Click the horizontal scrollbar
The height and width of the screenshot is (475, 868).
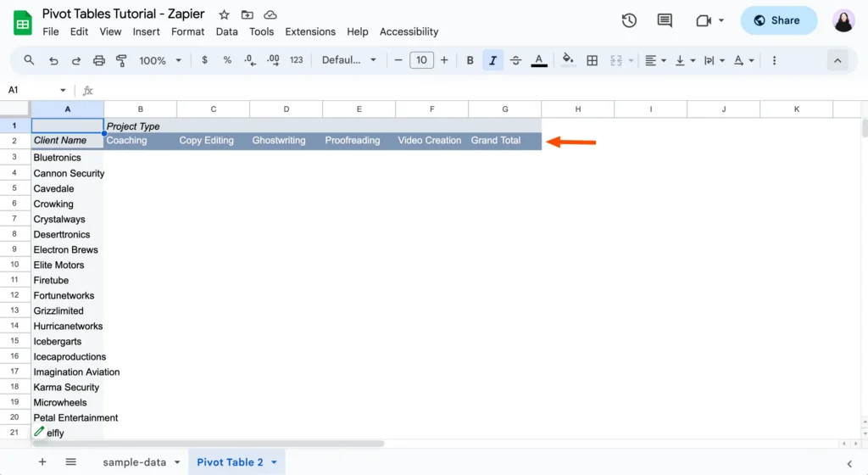pyautogui.click(x=208, y=444)
